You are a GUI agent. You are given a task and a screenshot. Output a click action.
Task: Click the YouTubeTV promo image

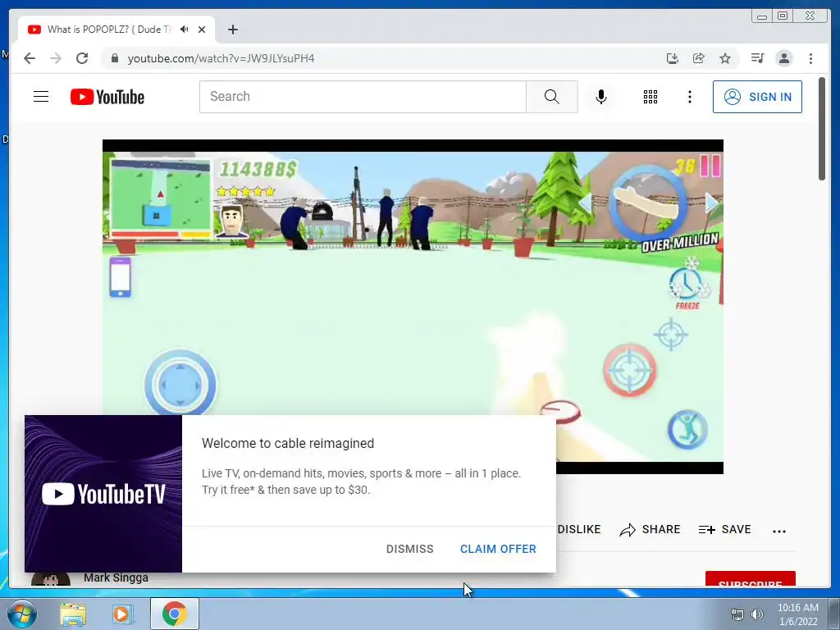click(x=103, y=493)
